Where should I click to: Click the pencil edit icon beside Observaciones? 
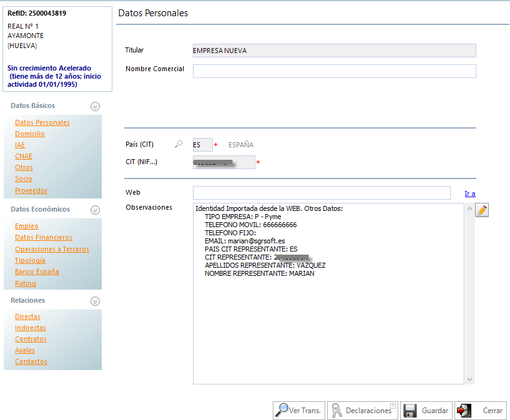[x=481, y=210]
